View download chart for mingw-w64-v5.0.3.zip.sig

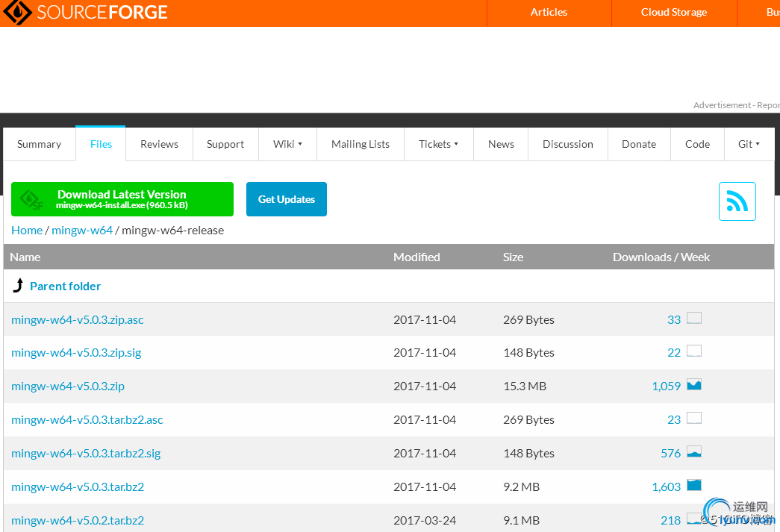(x=694, y=351)
